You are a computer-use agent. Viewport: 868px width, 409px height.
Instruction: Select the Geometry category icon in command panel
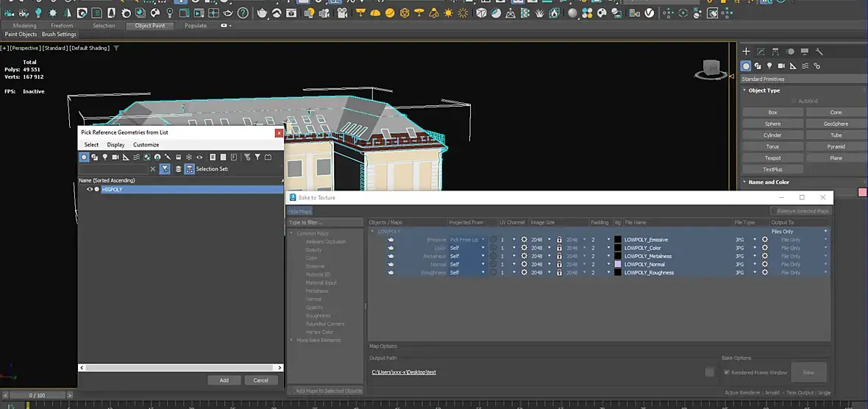(x=747, y=66)
